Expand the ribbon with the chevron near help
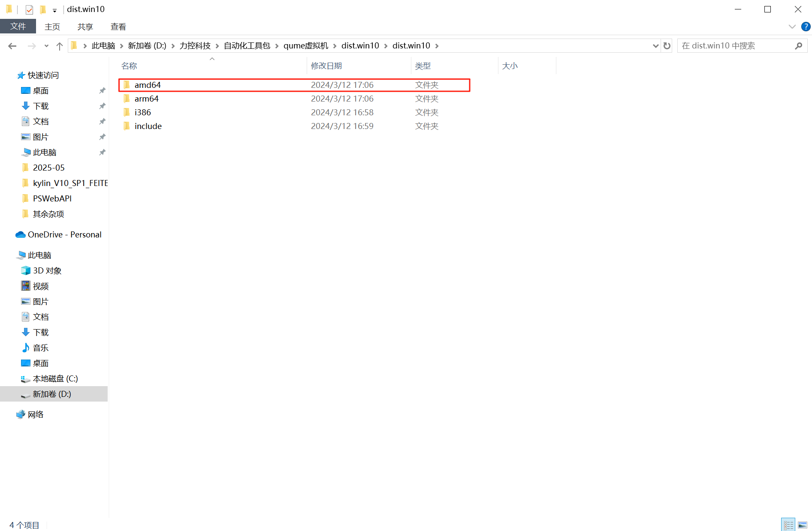 791,27
